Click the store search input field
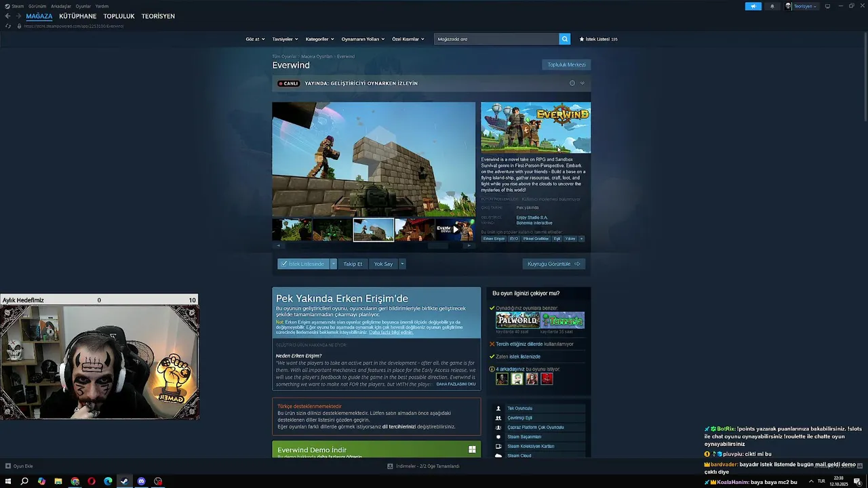Image resolution: width=868 pixels, height=488 pixels. (x=496, y=39)
